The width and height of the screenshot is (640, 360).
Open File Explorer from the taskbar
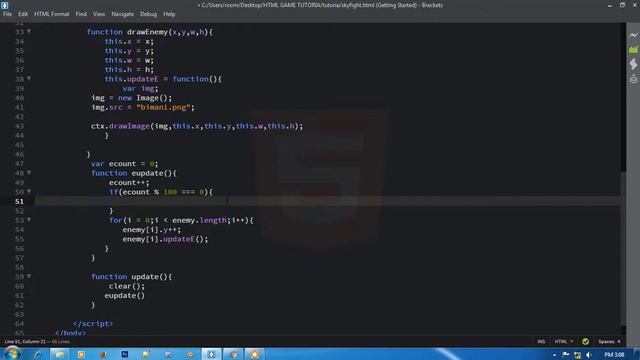[60, 354]
